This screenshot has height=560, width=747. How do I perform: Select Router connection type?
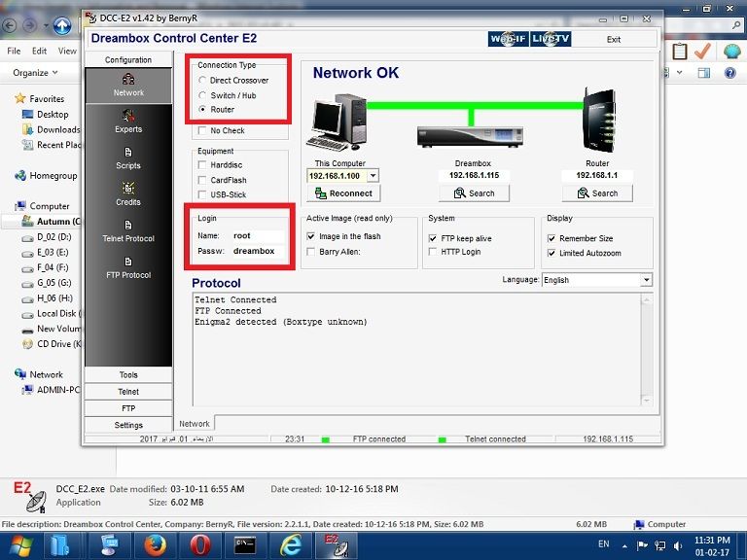pos(202,109)
